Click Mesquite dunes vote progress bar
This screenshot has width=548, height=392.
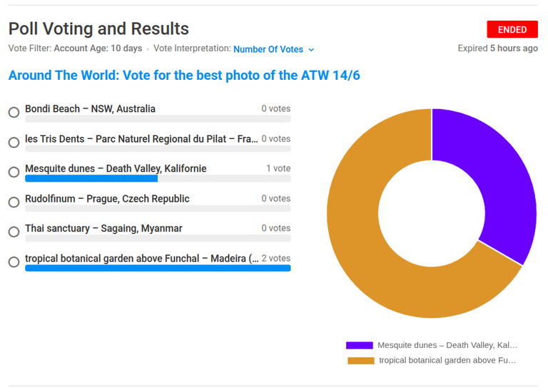[x=158, y=179]
